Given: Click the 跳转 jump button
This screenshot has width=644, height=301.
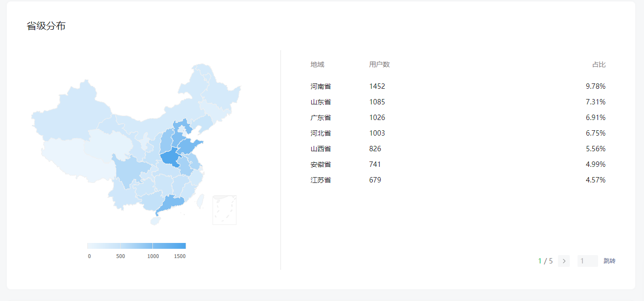Looking at the screenshot, I should point(609,261).
